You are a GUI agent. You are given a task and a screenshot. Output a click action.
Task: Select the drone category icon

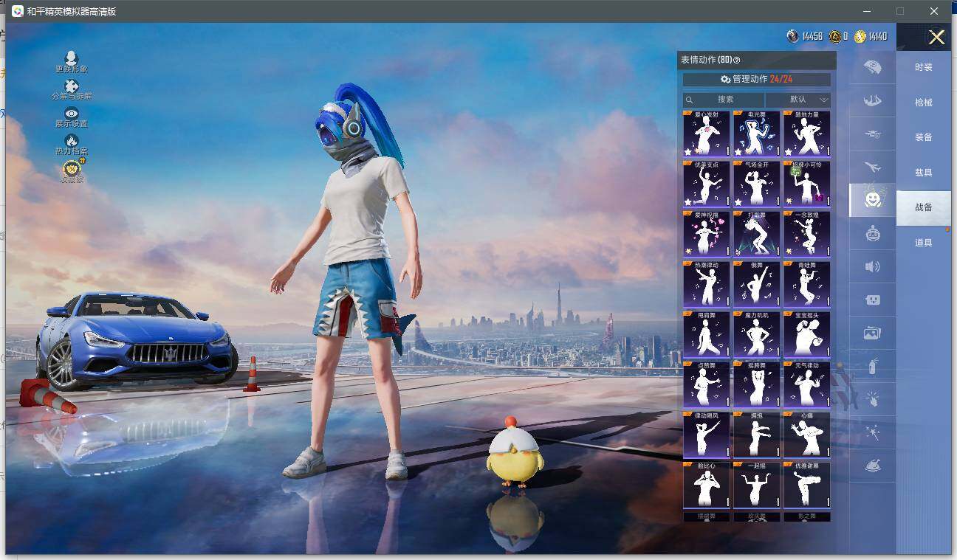[873, 134]
